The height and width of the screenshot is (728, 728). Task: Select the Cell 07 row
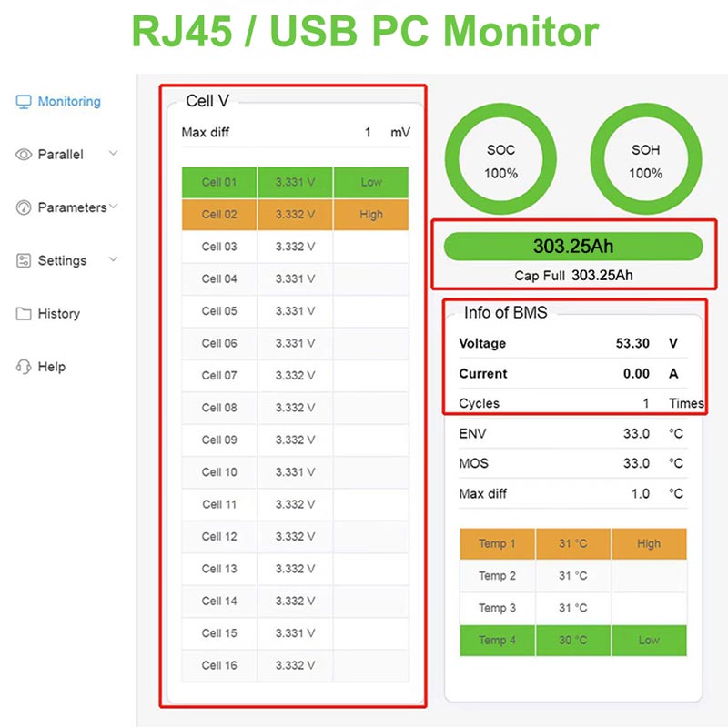point(295,375)
